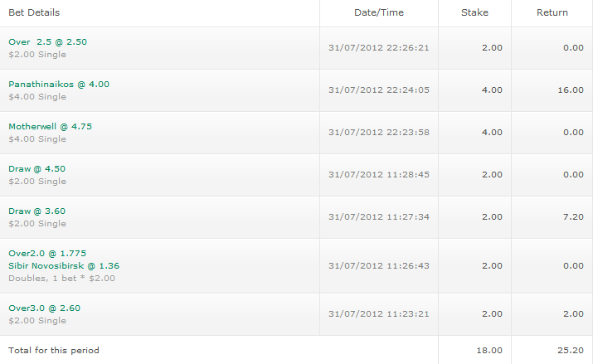Select the 'Doubles, 1 bet * $2.00' description

coord(61,279)
